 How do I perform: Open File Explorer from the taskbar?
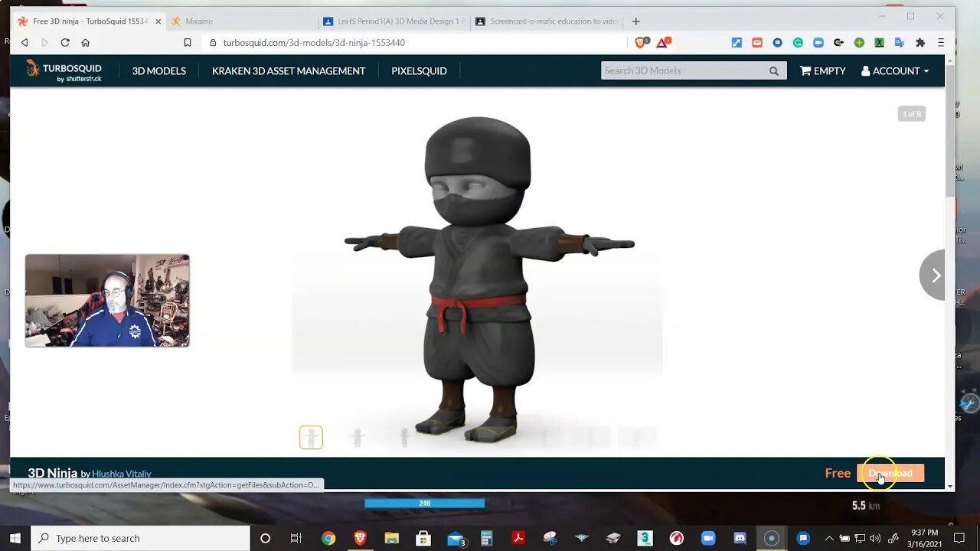pos(391,538)
